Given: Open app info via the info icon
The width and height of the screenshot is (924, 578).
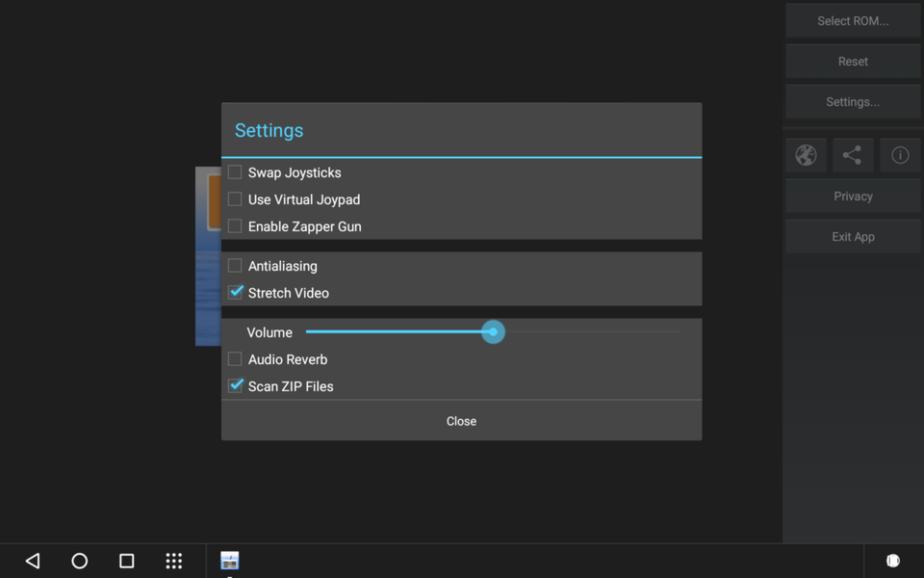Looking at the screenshot, I should click(900, 155).
